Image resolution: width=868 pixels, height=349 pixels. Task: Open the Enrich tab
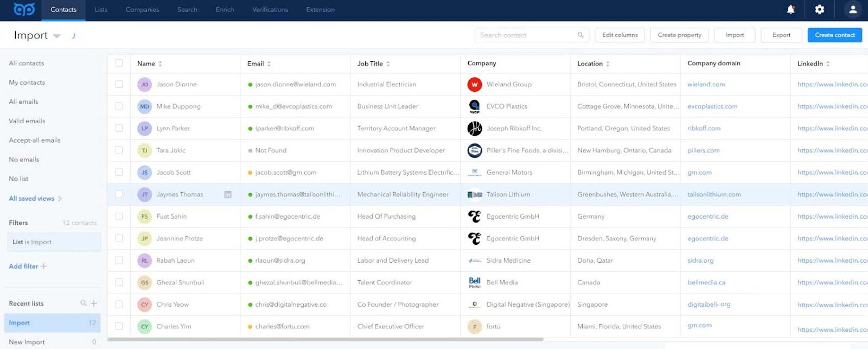(x=225, y=10)
